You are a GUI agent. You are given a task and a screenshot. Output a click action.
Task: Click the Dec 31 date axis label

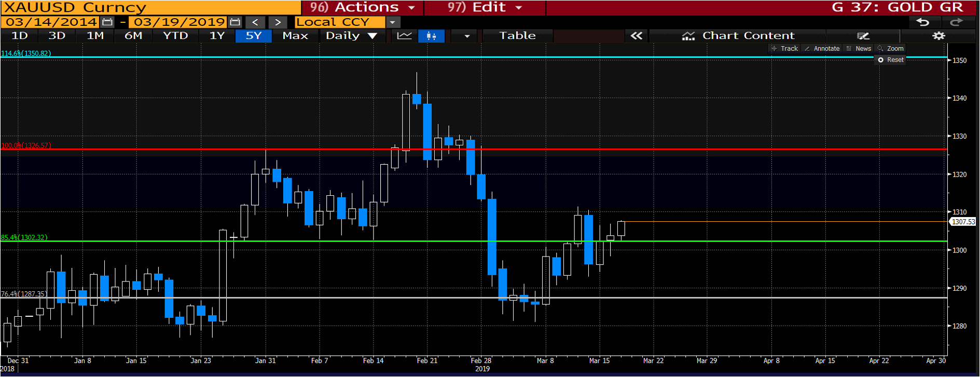click(x=18, y=360)
